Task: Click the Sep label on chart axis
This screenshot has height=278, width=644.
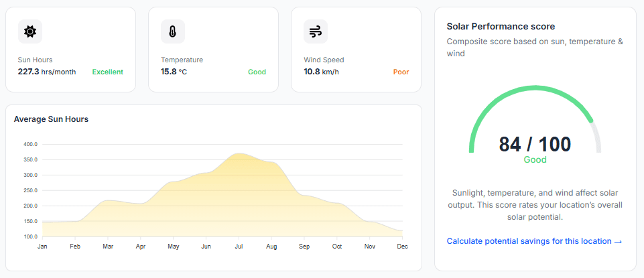Action: pyautogui.click(x=304, y=247)
